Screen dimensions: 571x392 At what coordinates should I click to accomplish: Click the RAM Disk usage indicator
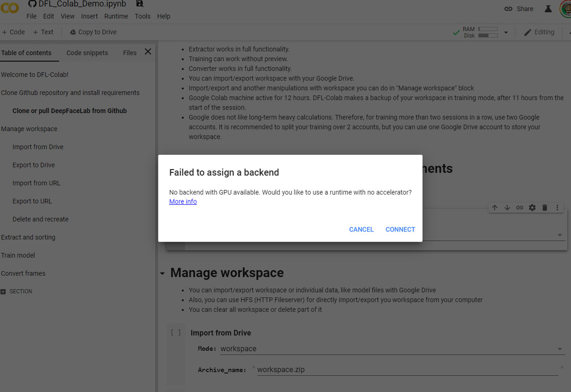pos(480,32)
